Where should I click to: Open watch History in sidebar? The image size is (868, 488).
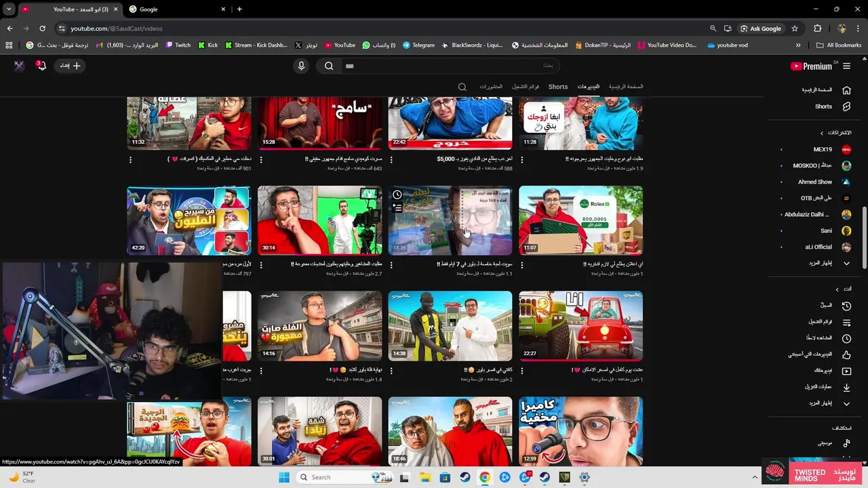pos(814,306)
